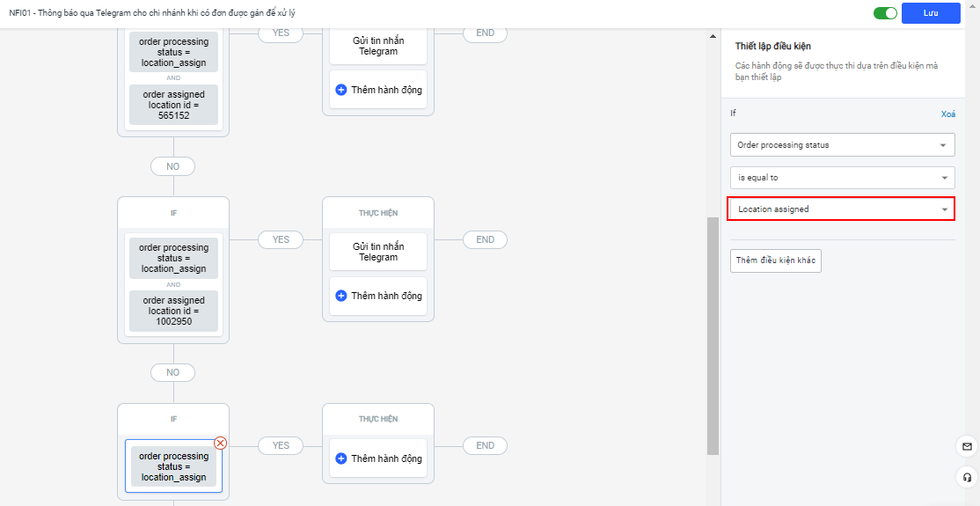The image size is (980, 506).
Task: Open the headset support icon
Action: 967,478
